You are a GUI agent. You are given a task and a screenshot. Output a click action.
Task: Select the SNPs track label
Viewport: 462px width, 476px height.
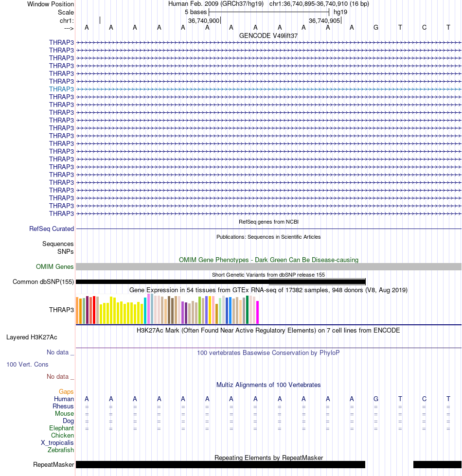(x=66, y=252)
